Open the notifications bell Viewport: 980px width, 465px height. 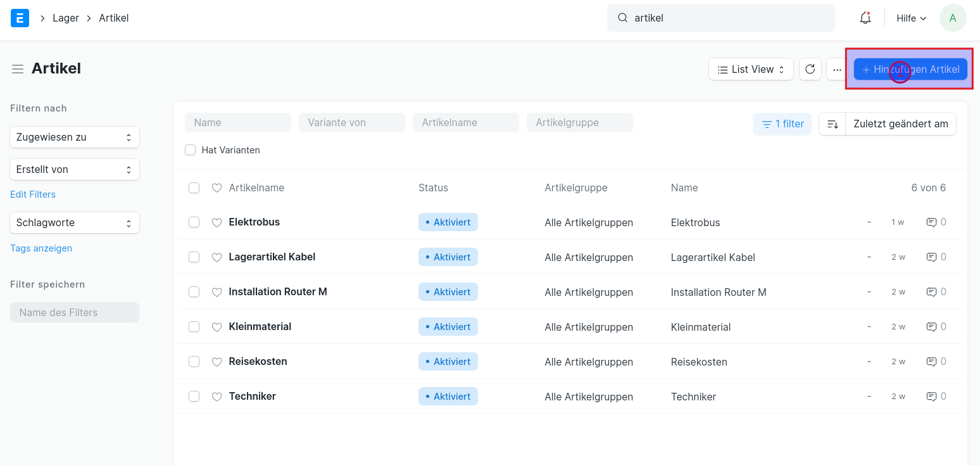click(865, 18)
